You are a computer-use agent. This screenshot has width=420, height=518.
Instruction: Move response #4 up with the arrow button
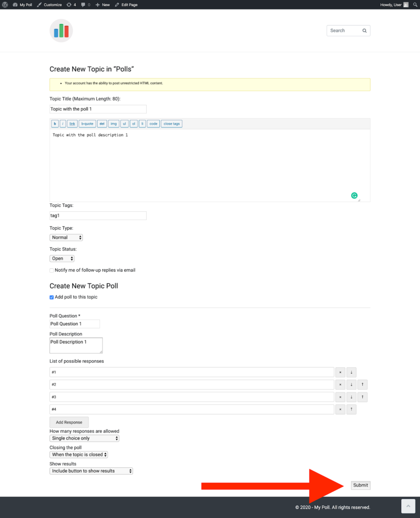(351, 409)
